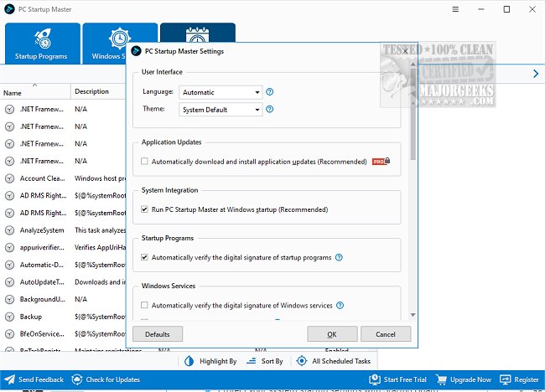
Task: Click the Sort By lines icon
Action: point(252,361)
